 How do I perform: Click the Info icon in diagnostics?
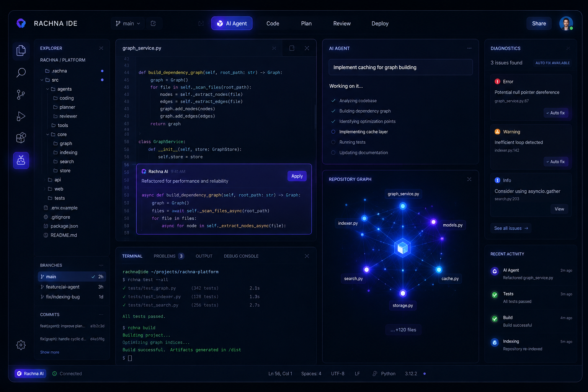[497, 180]
